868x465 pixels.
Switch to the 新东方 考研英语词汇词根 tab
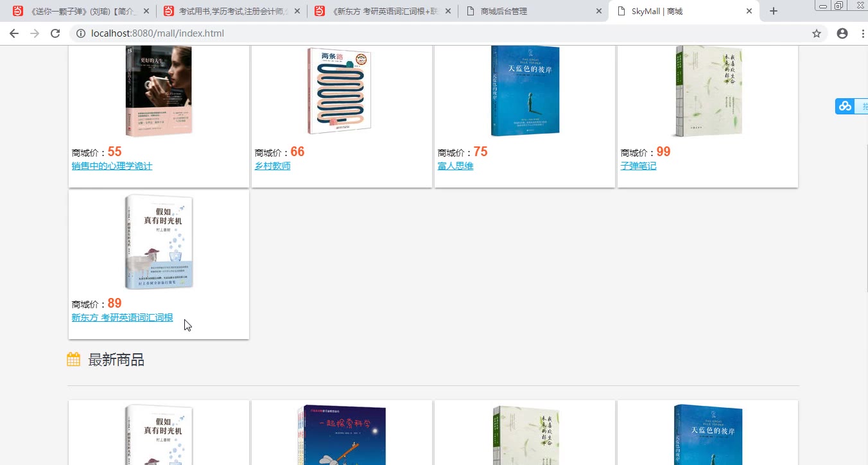pyautogui.click(x=383, y=11)
